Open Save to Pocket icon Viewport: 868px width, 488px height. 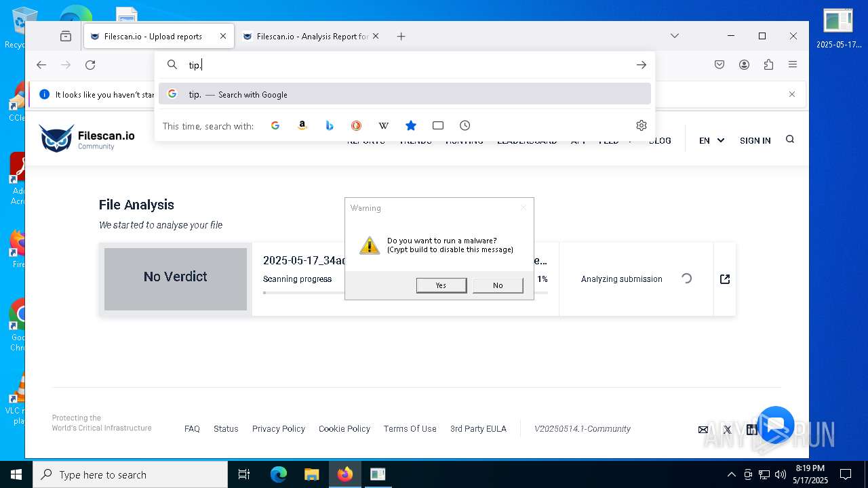pyautogui.click(x=719, y=65)
